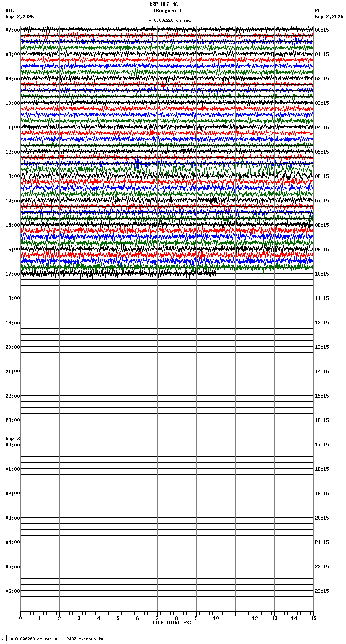Click the 'Sep 2,2026' date under PDT

[x=329, y=17]
